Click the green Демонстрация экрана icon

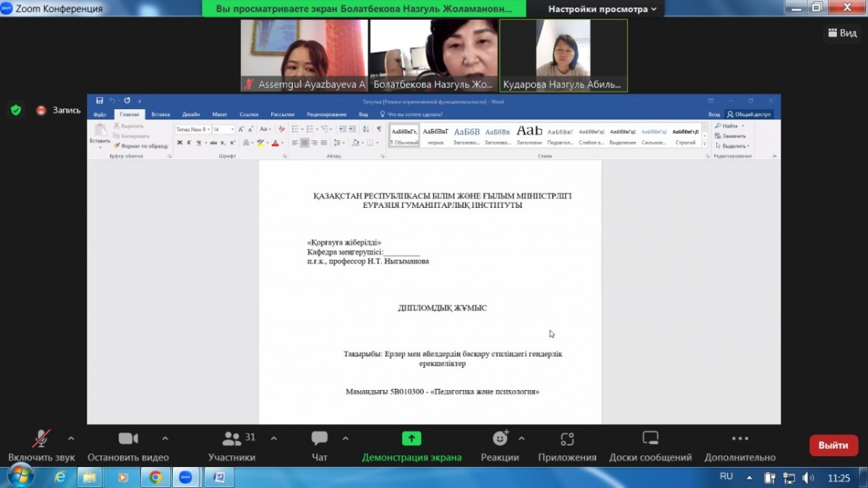point(412,439)
